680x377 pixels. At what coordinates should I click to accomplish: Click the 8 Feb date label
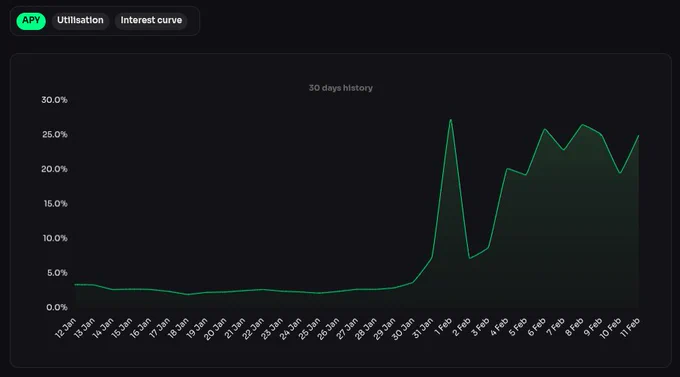click(x=574, y=328)
